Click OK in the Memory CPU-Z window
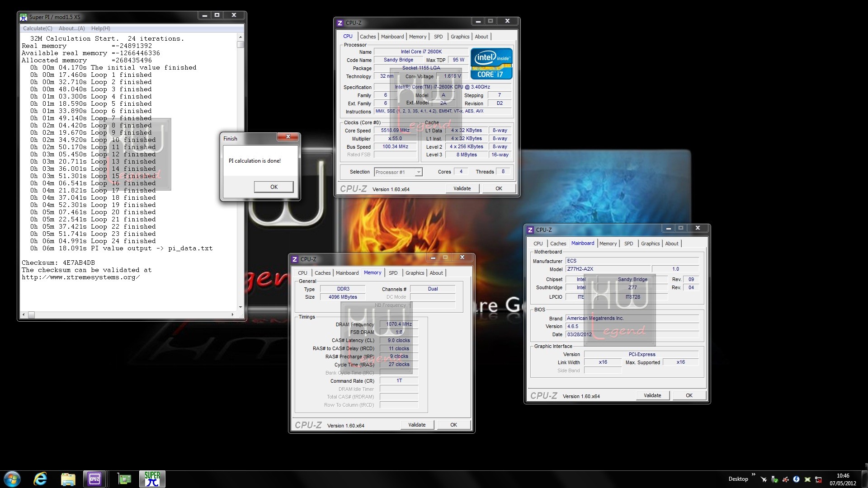 tap(453, 425)
